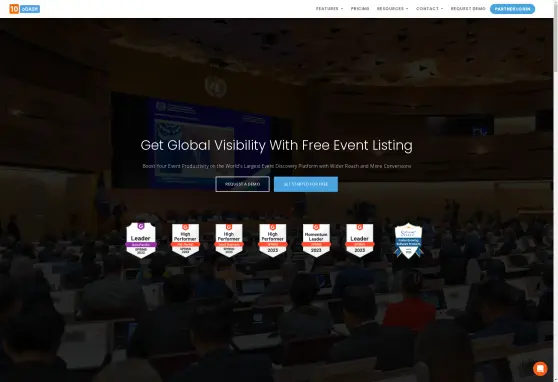This screenshot has height=382, width=558.
Task: Click the Get Started For Free button
Action: 306,184
